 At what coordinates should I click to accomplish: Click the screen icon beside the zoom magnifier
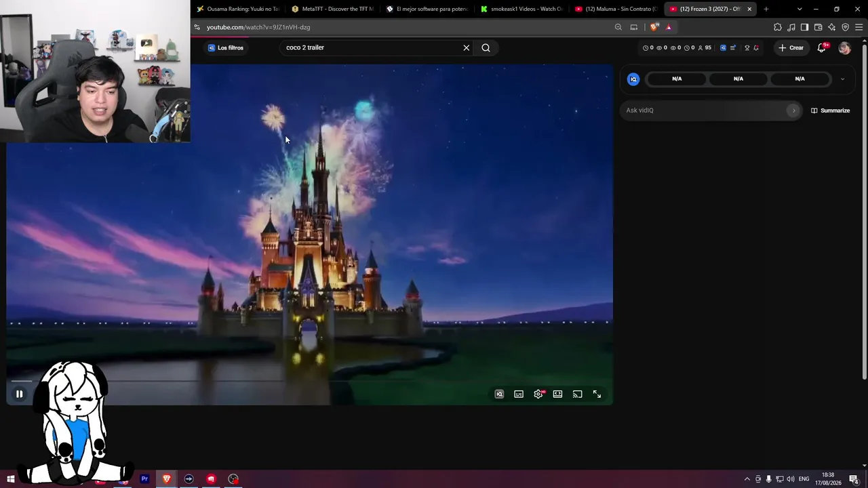tap(634, 27)
